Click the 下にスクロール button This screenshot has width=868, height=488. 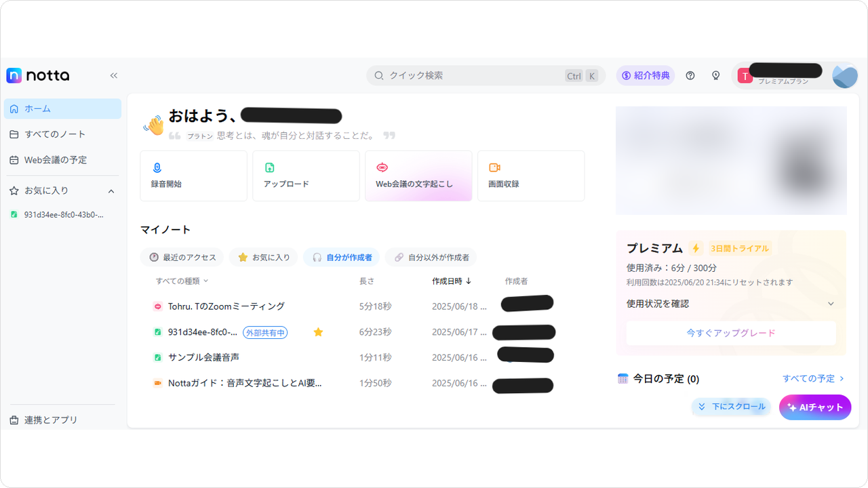click(x=731, y=407)
